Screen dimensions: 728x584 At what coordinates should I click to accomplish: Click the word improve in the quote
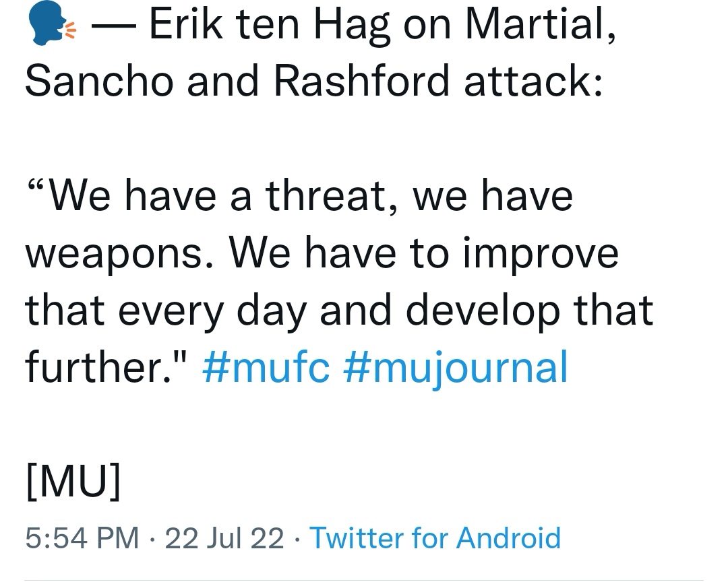(541, 255)
